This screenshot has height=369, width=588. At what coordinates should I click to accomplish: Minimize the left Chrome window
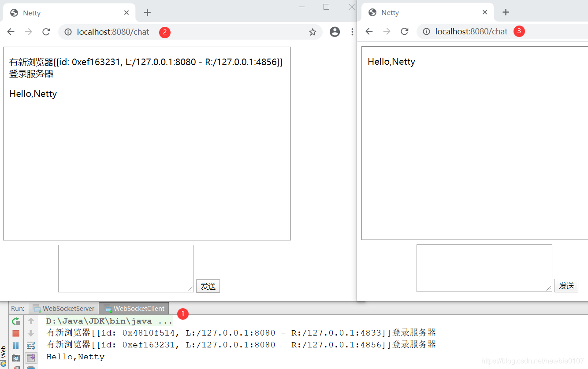302,7
